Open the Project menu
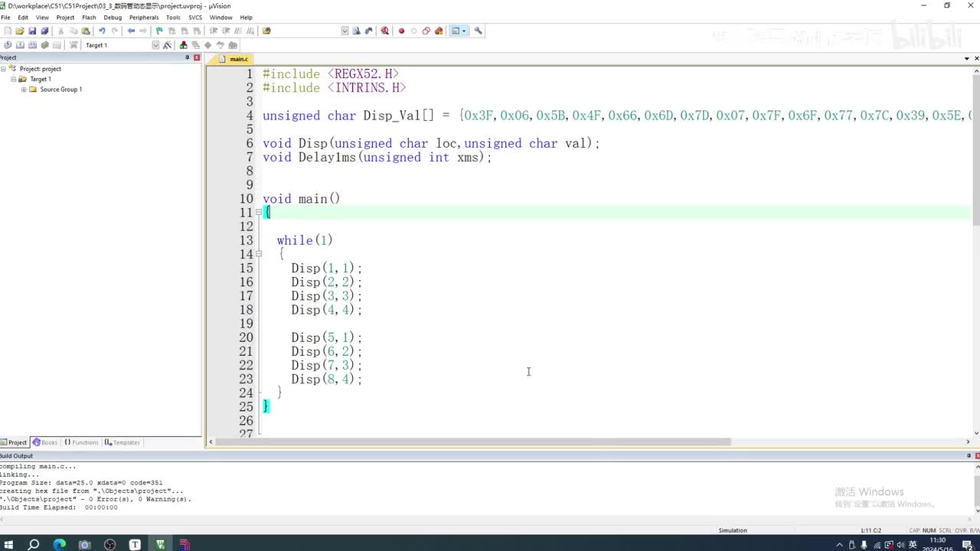Screen dimensions: 980x551 [x=65, y=18]
